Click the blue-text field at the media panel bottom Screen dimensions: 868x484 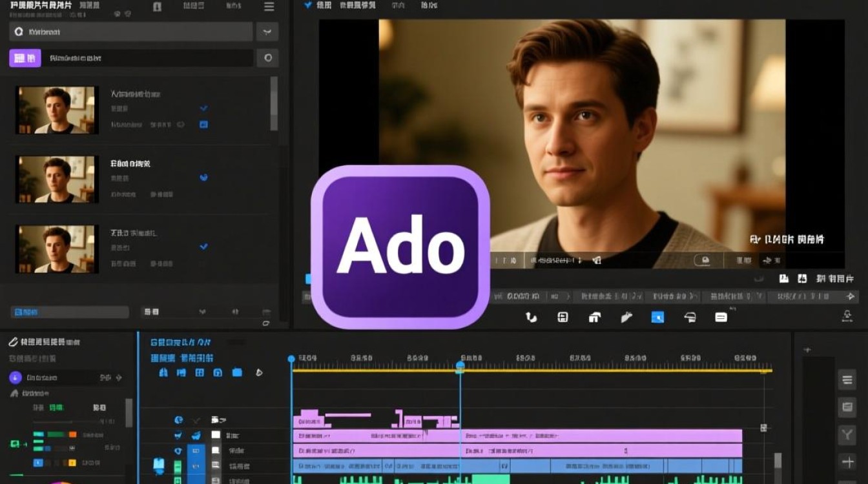(x=70, y=312)
